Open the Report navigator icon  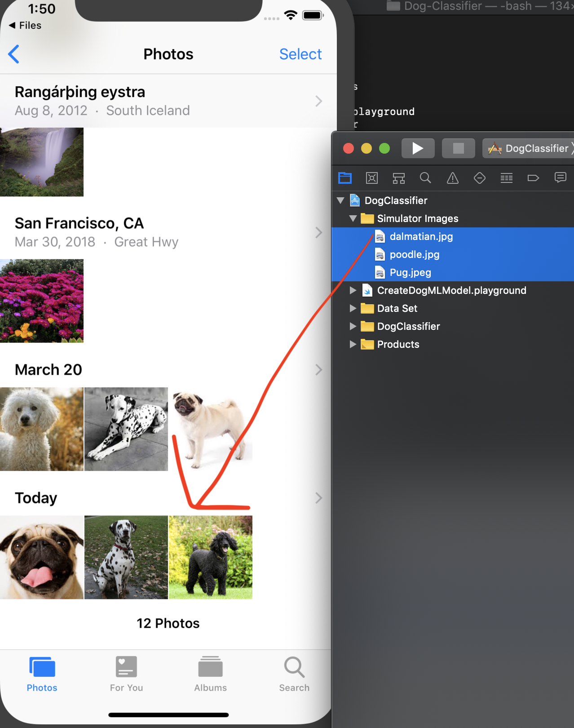pyautogui.click(x=560, y=178)
